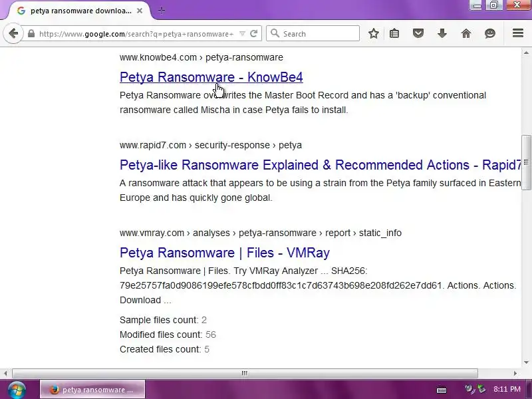Image resolution: width=532 pixels, height=399 pixels.
Task: Open the Downloads arrow icon
Action: point(442,33)
